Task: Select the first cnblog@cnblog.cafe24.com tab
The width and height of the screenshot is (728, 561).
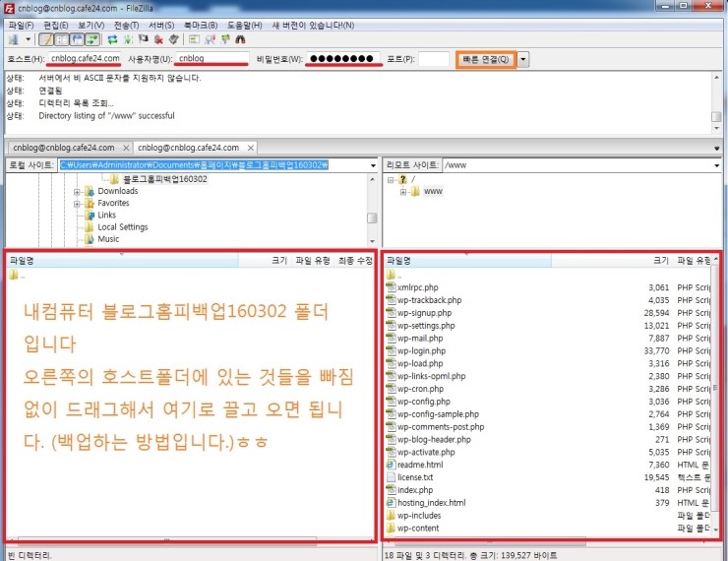Action: pos(64,148)
